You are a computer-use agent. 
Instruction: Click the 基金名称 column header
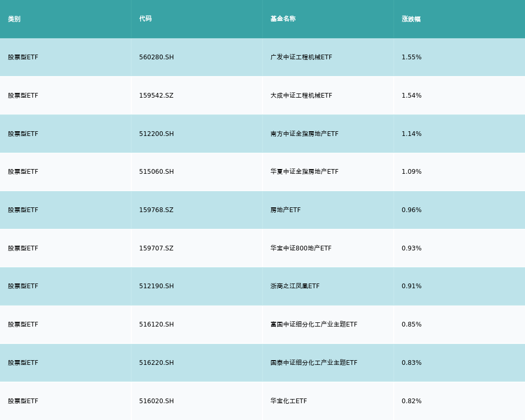283,19
